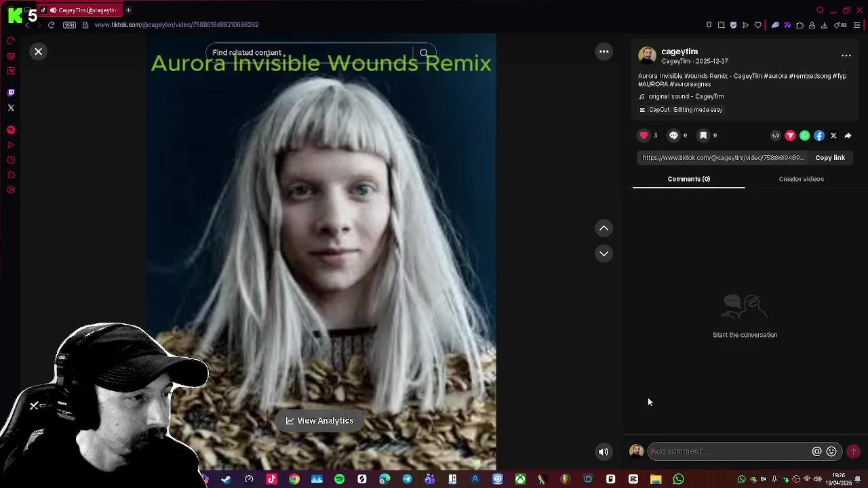
Task: Bookmark the video to favorites
Action: pyautogui.click(x=703, y=136)
